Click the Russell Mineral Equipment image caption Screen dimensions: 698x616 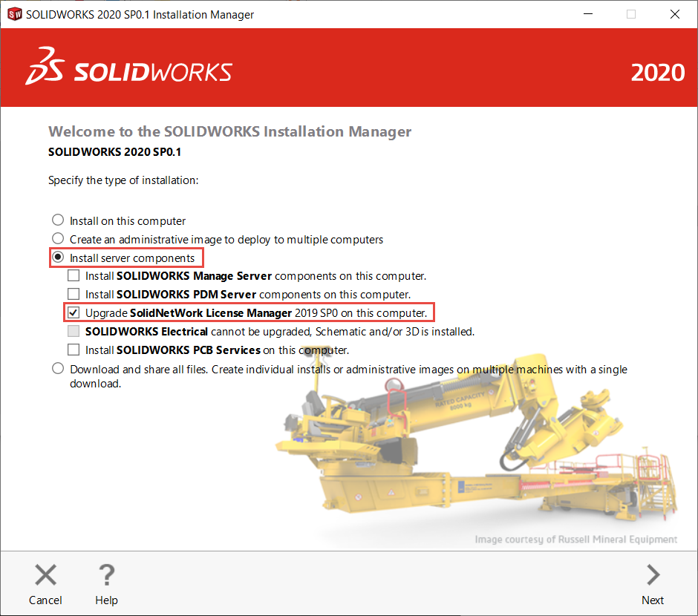[x=577, y=540]
